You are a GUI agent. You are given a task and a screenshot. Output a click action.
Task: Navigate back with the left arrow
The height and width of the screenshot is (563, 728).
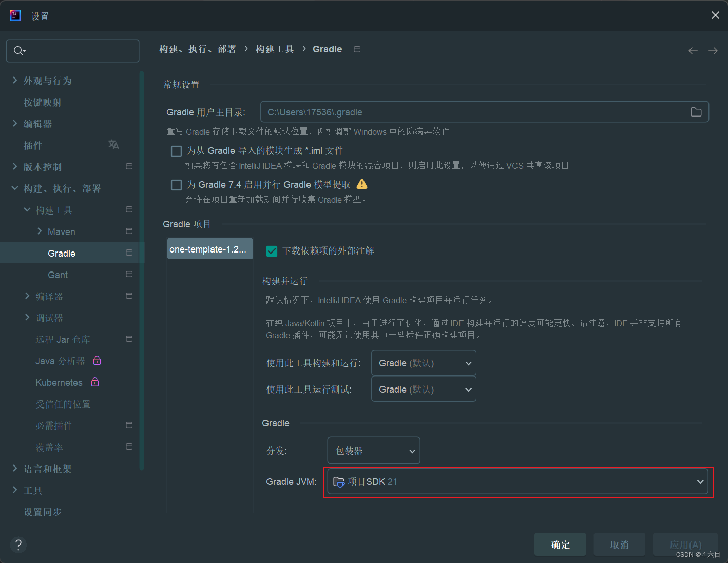(x=693, y=50)
